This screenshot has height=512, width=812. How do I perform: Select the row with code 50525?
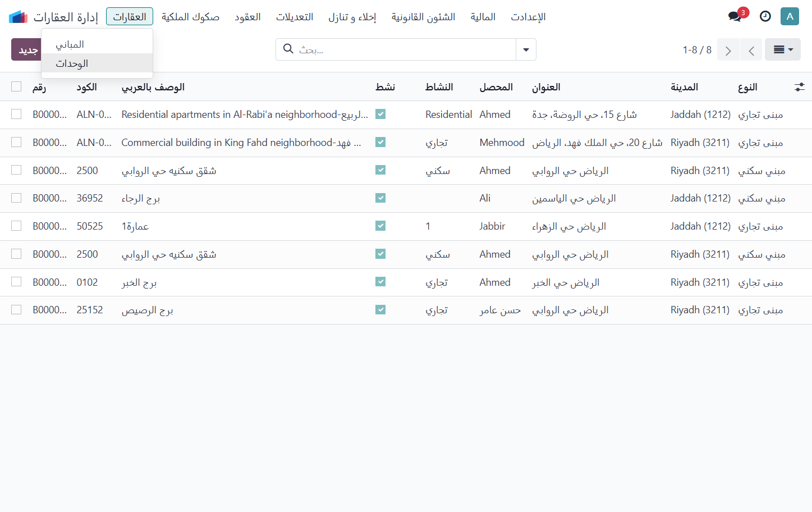tap(16, 226)
